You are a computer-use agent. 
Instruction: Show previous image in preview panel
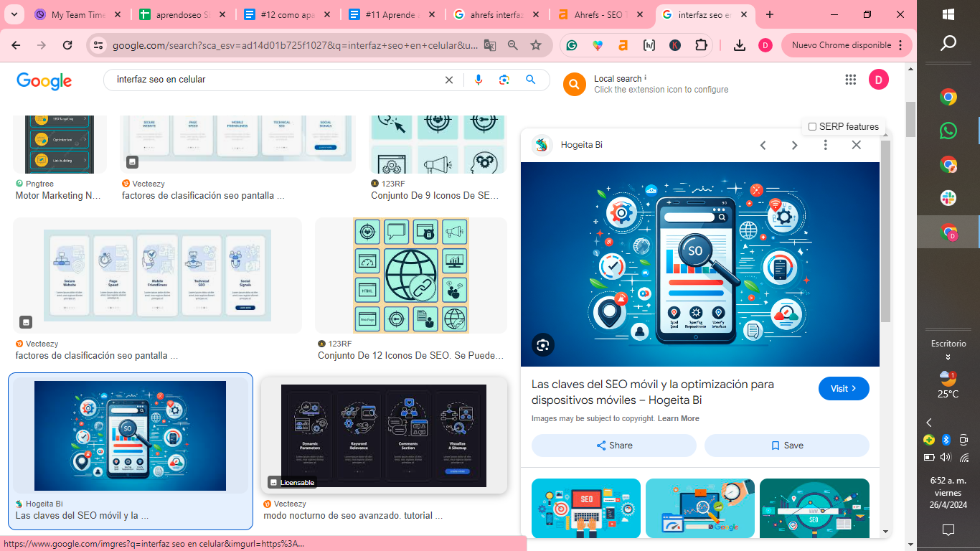763,145
